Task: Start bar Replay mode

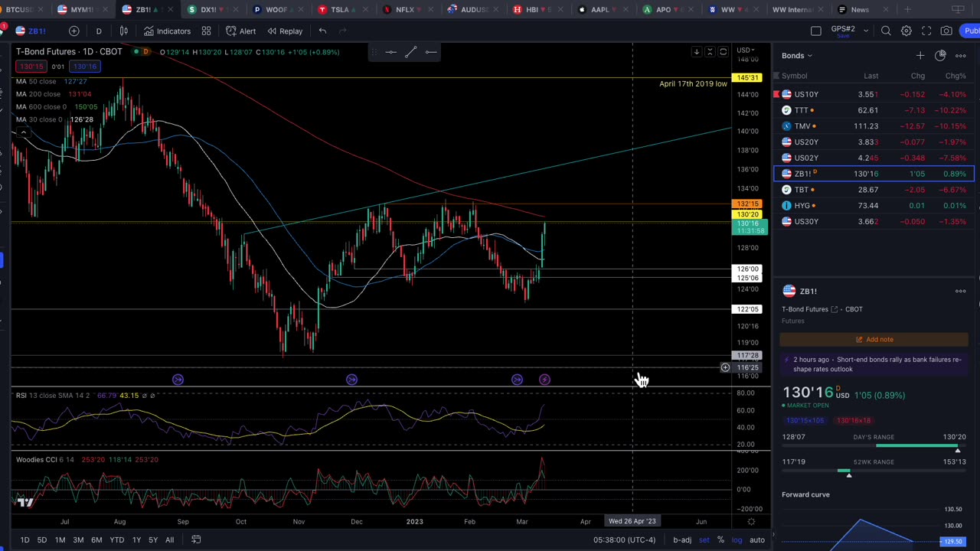Action: (x=285, y=31)
